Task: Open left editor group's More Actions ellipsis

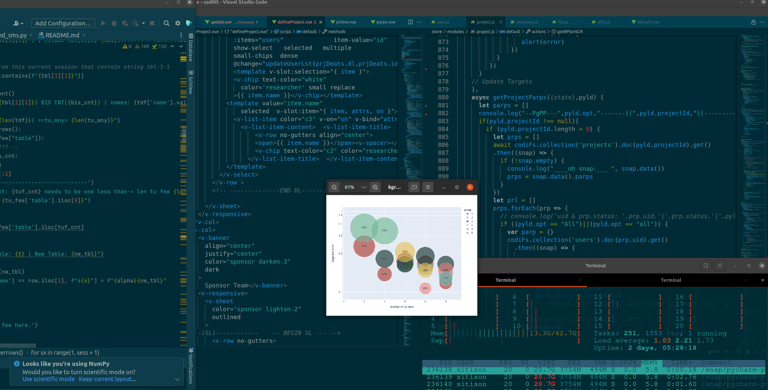Action: (419, 22)
